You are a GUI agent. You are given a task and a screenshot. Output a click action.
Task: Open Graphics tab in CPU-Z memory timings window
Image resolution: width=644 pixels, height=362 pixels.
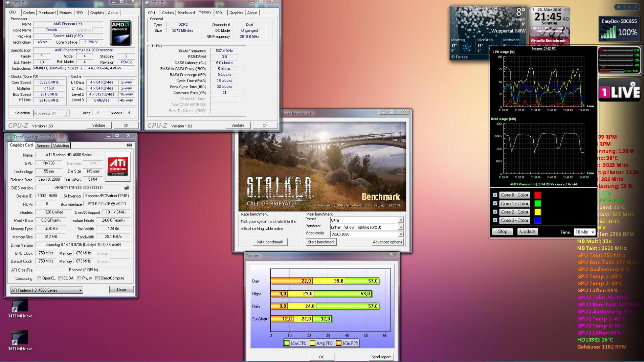pos(236,13)
